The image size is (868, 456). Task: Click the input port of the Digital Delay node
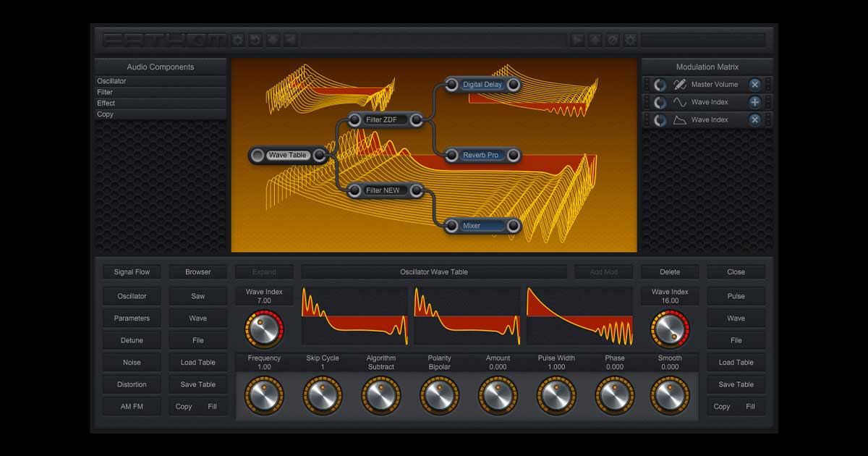point(452,85)
